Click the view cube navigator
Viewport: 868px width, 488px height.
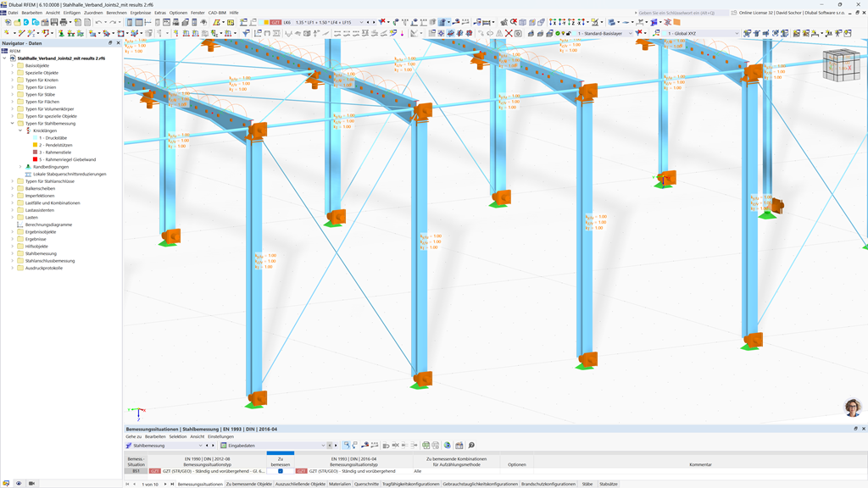click(x=841, y=64)
